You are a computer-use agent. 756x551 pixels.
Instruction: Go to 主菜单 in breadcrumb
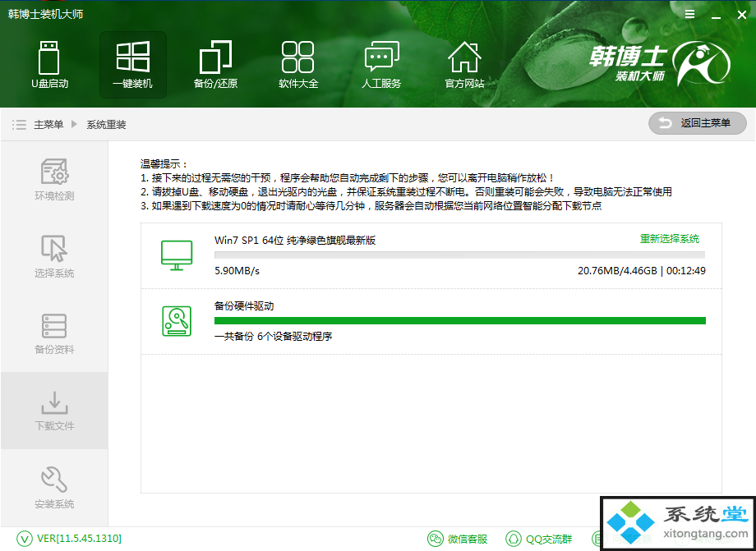[48, 125]
